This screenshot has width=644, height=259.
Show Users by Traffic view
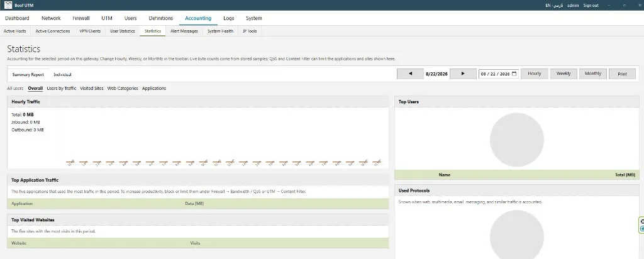62,88
